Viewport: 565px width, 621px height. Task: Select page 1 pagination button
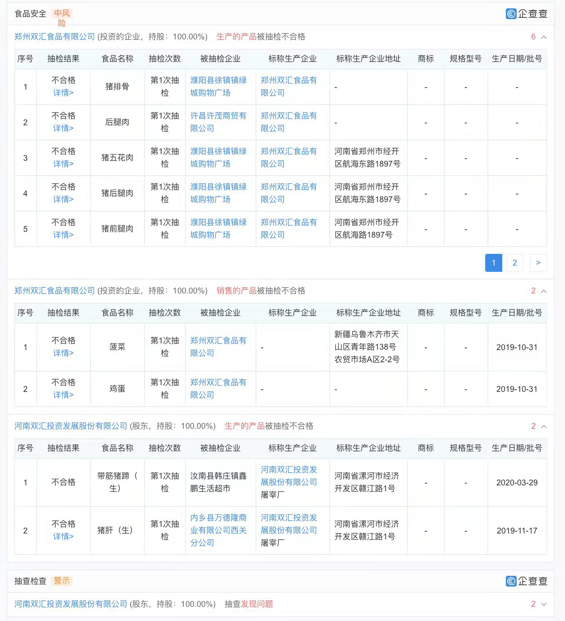493,263
